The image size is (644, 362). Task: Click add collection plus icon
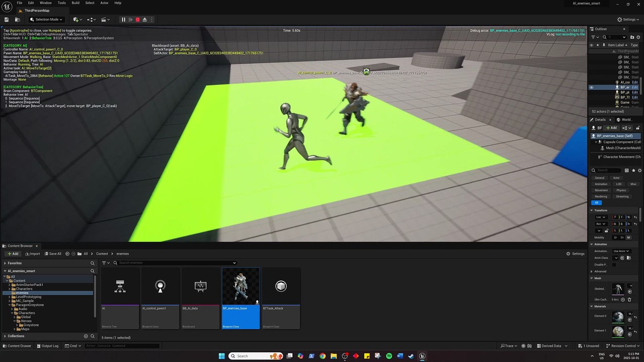click(86, 336)
